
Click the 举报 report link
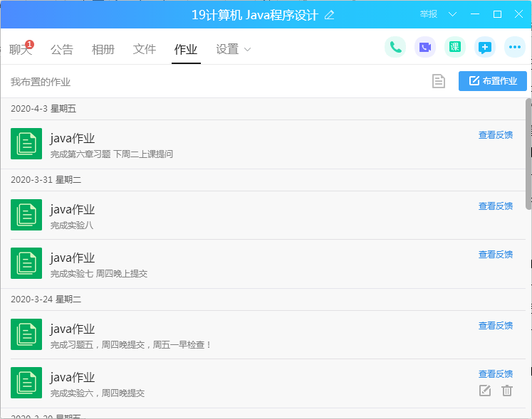point(429,14)
